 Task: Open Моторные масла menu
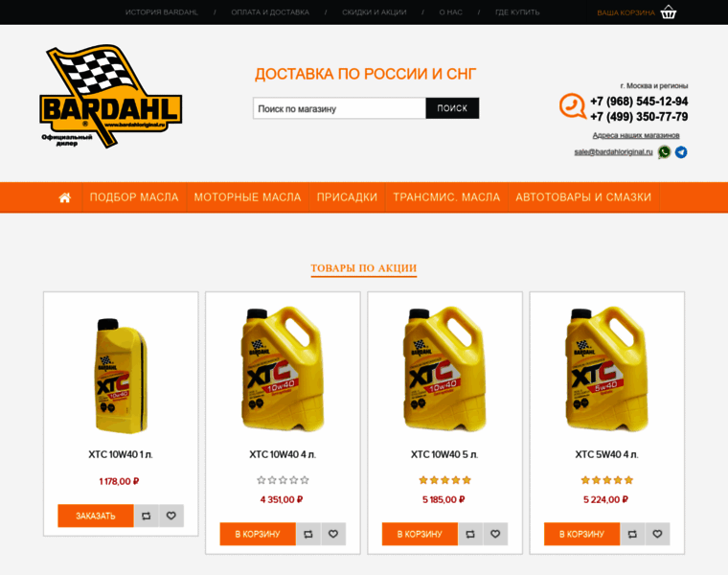[247, 197]
